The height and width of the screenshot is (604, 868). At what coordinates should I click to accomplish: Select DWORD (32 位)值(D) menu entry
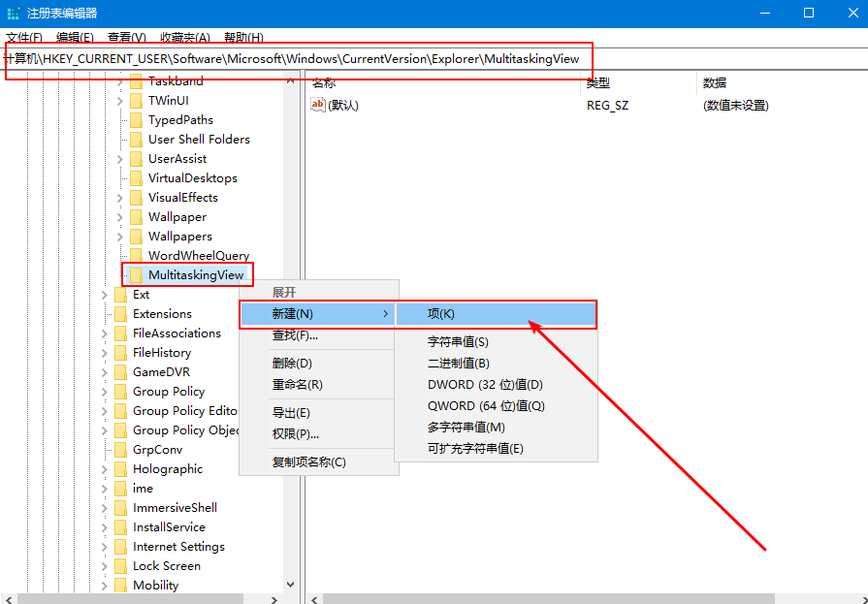485,385
